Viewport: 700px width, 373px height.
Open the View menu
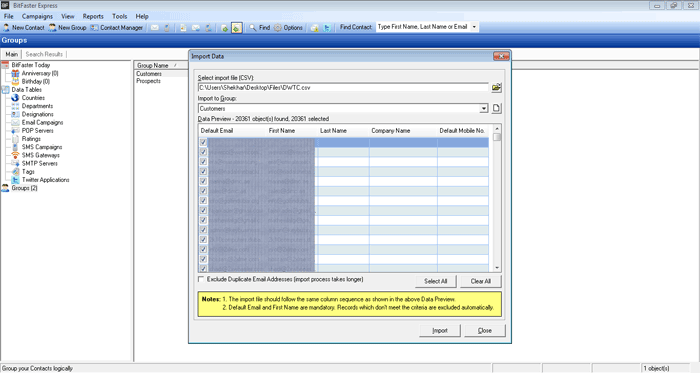pos(68,16)
